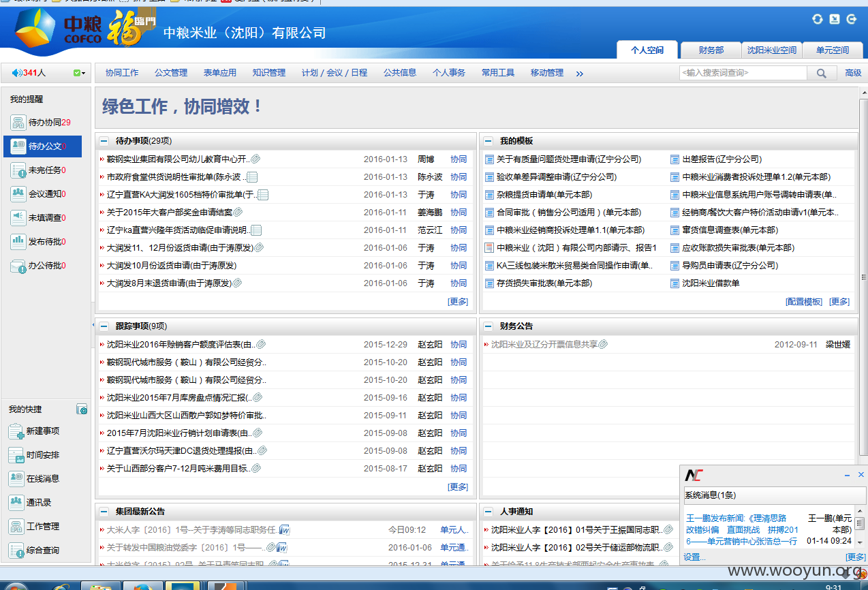Open 关于2015年大客户部奖金申请结案 item
This screenshot has height=590, width=868.
(x=170, y=213)
